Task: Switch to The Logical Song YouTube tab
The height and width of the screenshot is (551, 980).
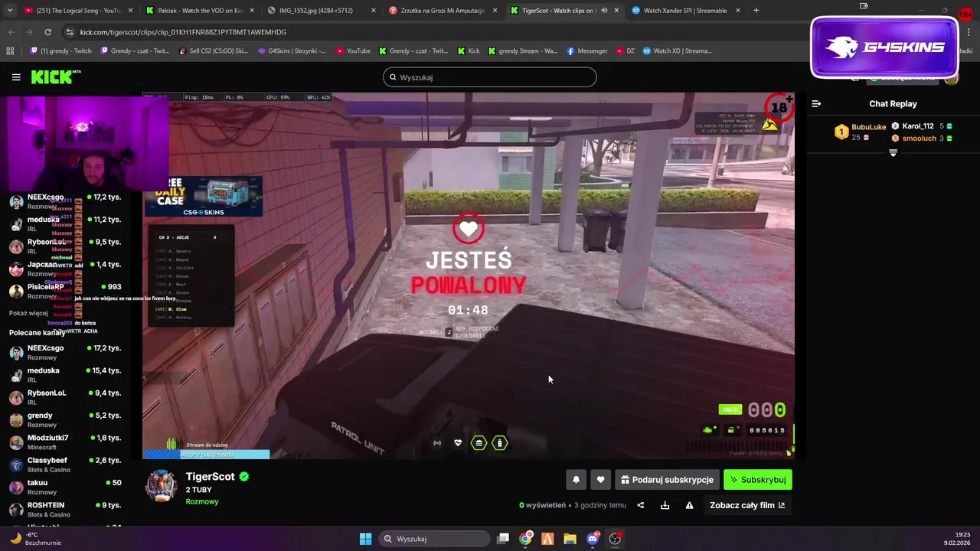Action: [79, 11]
